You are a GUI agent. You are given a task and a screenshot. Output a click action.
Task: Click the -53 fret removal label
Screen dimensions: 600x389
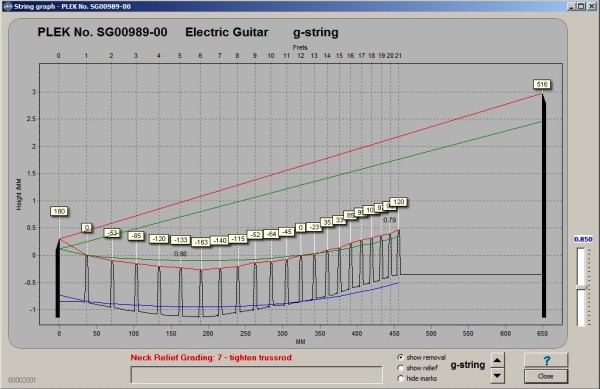tap(112, 233)
